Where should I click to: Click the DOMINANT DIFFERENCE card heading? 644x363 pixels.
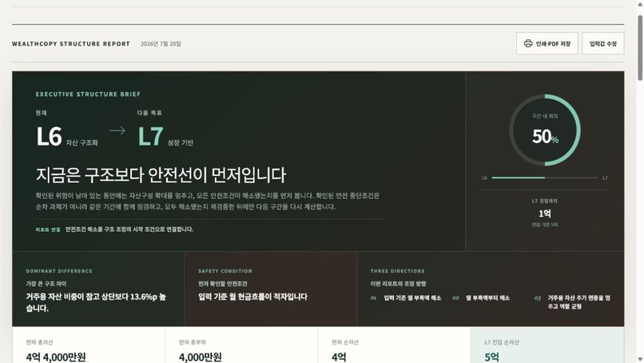(59, 271)
